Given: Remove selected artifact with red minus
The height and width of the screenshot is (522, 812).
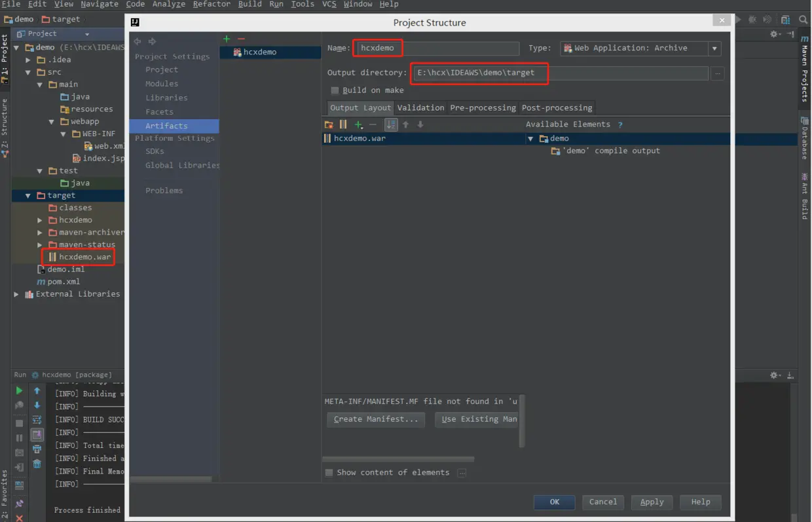Looking at the screenshot, I should click(x=241, y=39).
